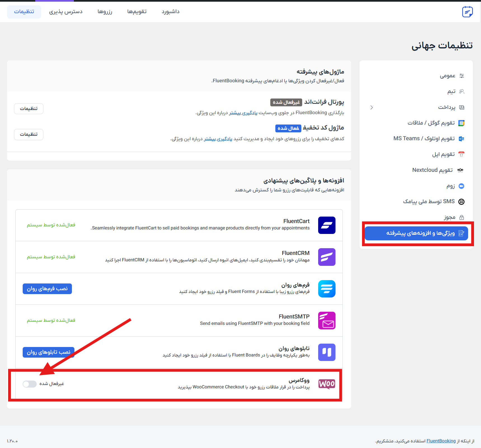
Task: Click the FluentCRM plugin icon
Action: click(x=327, y=257)
